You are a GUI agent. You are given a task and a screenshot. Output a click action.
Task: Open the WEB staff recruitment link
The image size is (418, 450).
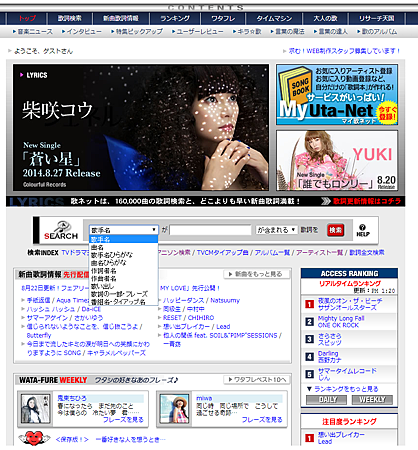[344, 51]
